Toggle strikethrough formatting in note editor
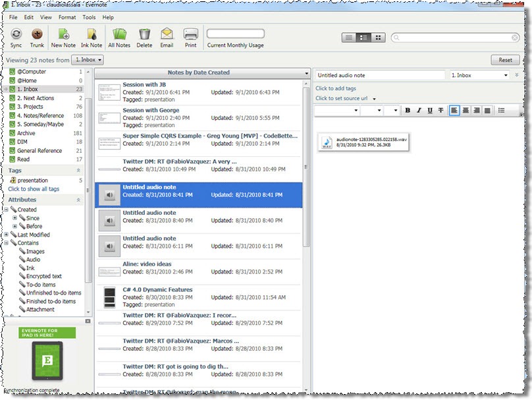Viewport: 532px width, 400px height. (x=440, y=110)
